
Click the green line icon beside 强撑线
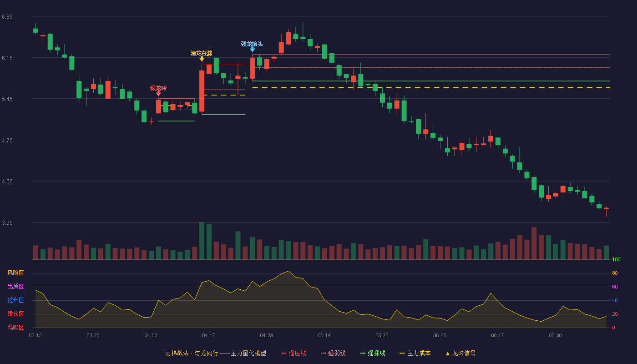pos(363,353)
